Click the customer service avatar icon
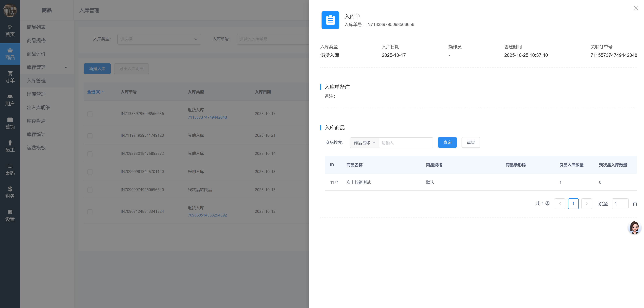The height and width of the screenshot is (308, 644). (634, 227)
